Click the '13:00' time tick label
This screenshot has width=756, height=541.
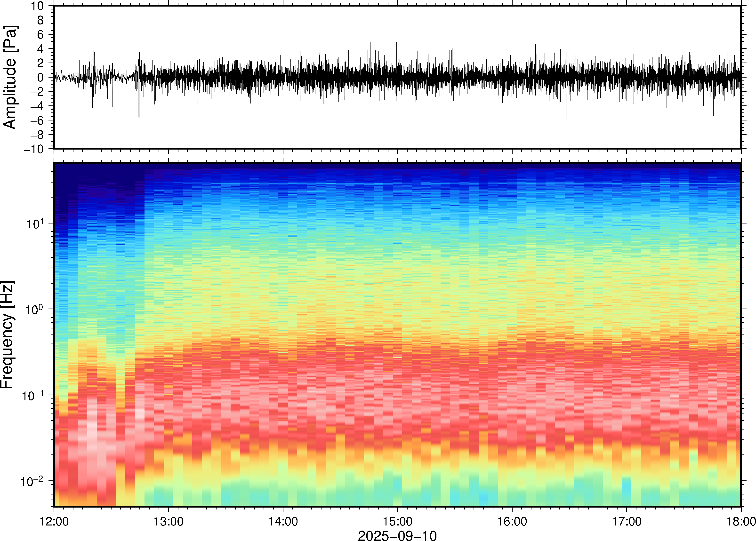168,521
